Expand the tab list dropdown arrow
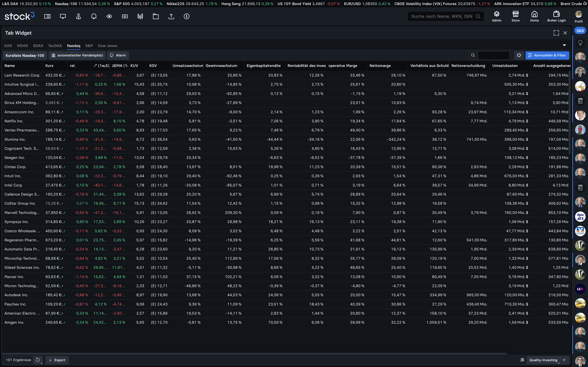 point(564,45)
